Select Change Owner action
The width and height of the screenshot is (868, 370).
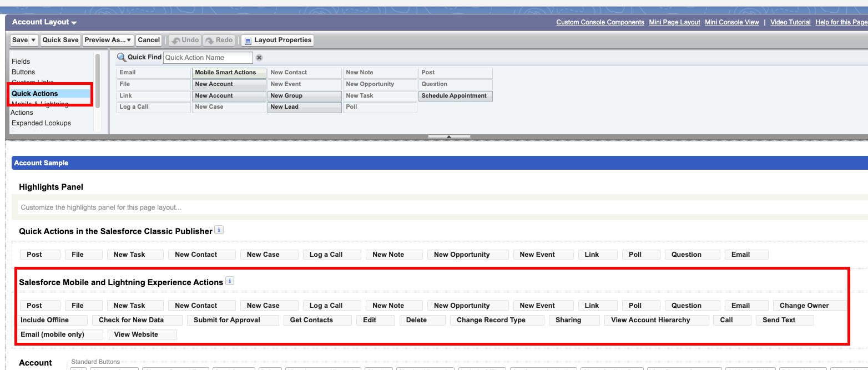pos(810,306)
